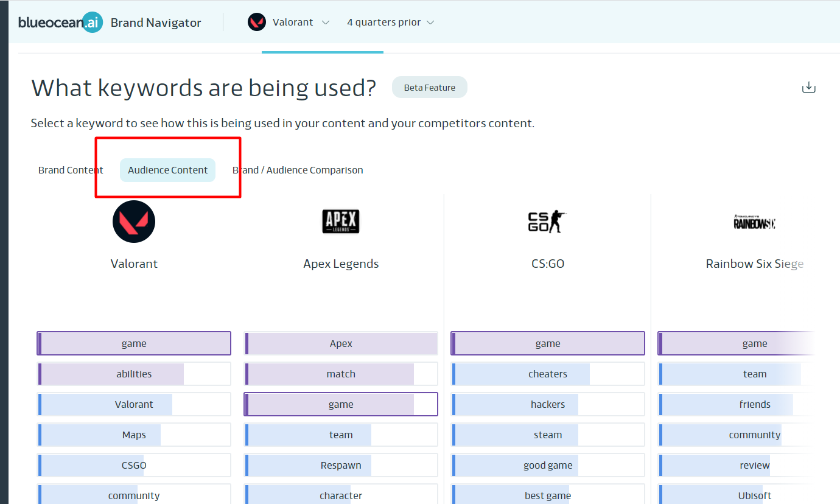The height and width of the screenshot is (504, 840).
Task: Click the Apex Legends column name
Action: pos(341,264)
